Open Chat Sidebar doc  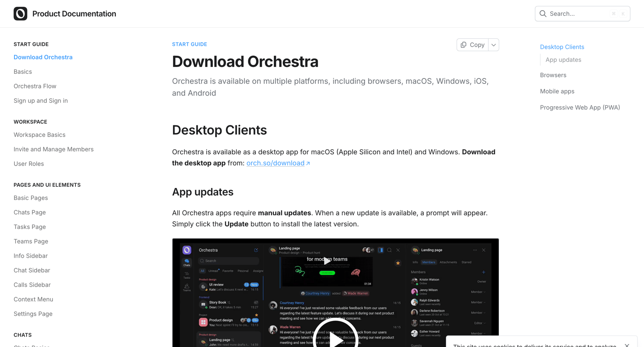32,270
